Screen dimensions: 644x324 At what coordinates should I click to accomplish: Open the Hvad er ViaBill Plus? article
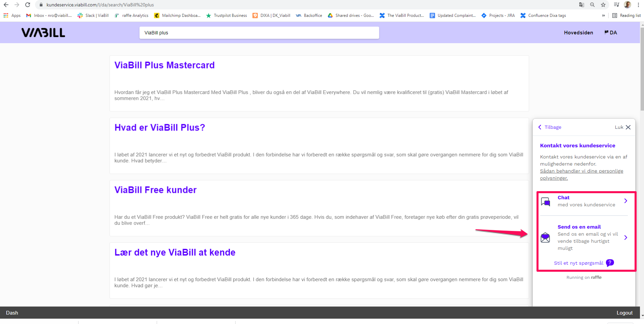point(160,127)
